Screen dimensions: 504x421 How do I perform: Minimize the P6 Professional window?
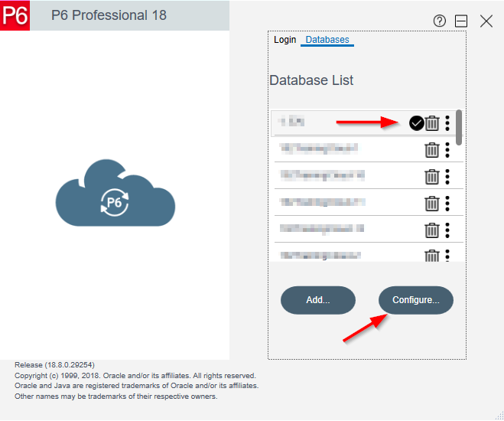pos(461,21)
